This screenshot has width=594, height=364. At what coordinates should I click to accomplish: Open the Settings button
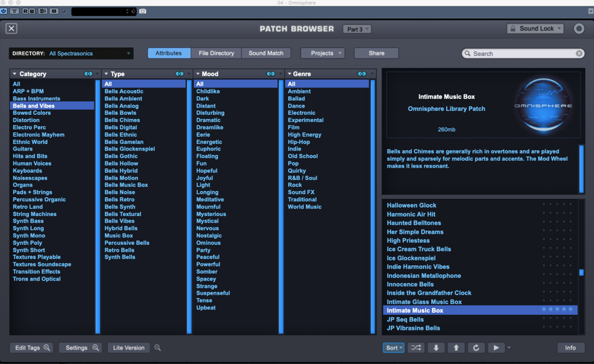[x=81, y=348]
